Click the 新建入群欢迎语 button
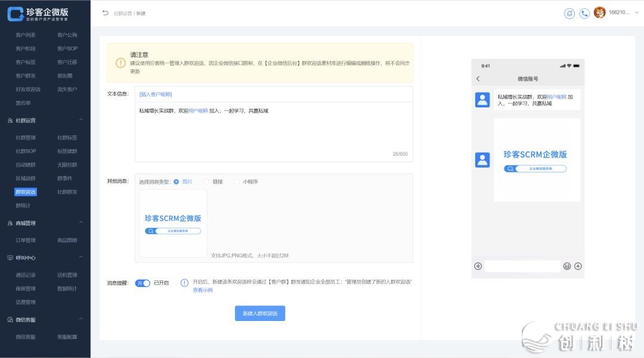This screenshot has width=644, height=358. [260, 313]
